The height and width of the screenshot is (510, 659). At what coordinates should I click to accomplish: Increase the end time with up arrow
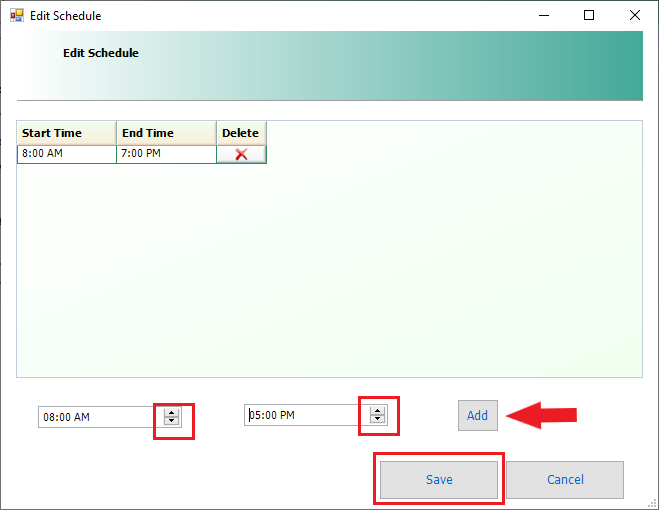pos(377,411)
